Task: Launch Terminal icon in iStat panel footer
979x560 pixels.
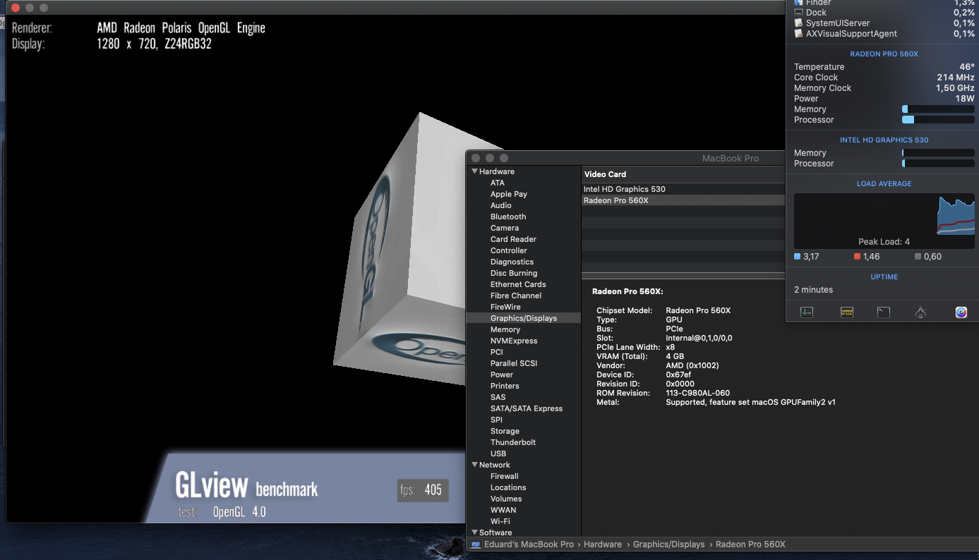Action: (884, 312)
